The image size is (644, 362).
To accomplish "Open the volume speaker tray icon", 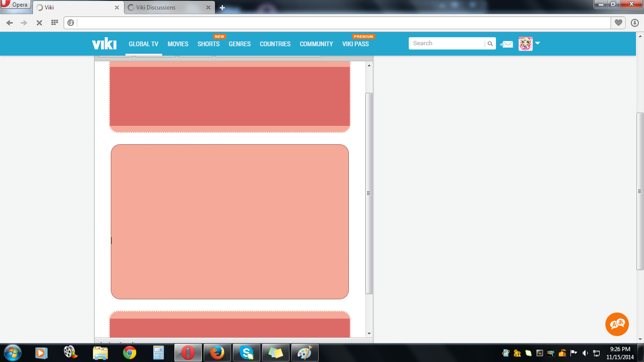I will (585, 353).
